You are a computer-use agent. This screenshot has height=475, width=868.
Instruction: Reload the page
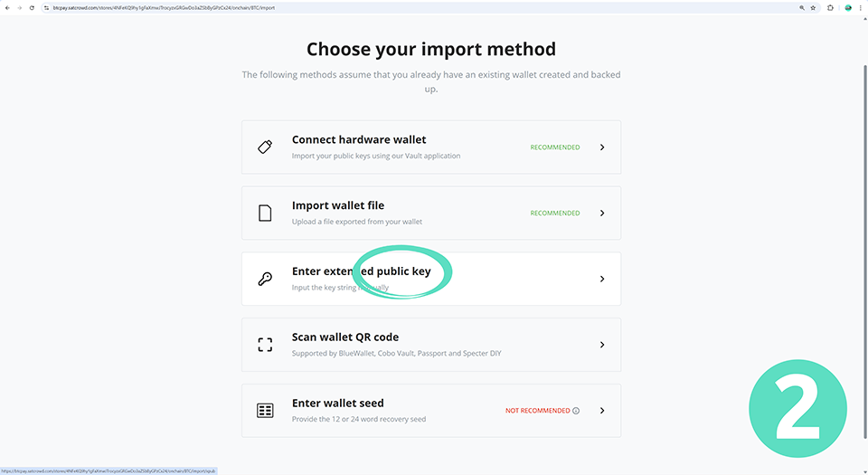point(33,7)
